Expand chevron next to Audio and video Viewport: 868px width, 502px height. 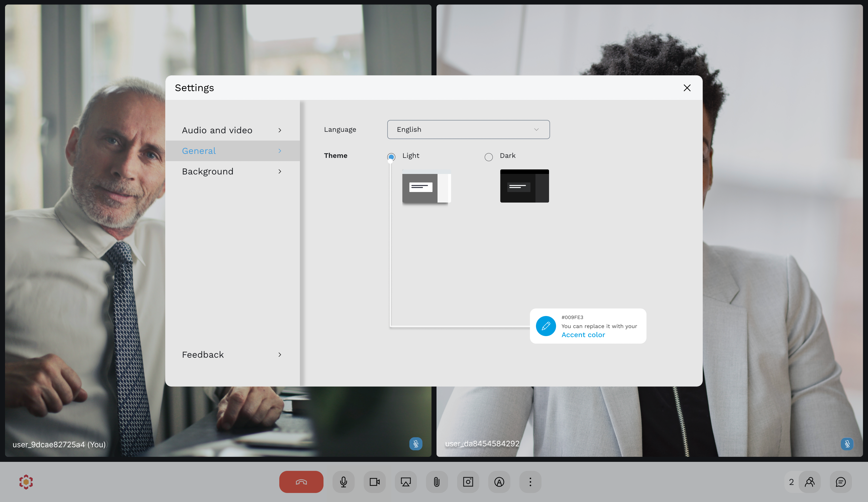tap(280, 130)
